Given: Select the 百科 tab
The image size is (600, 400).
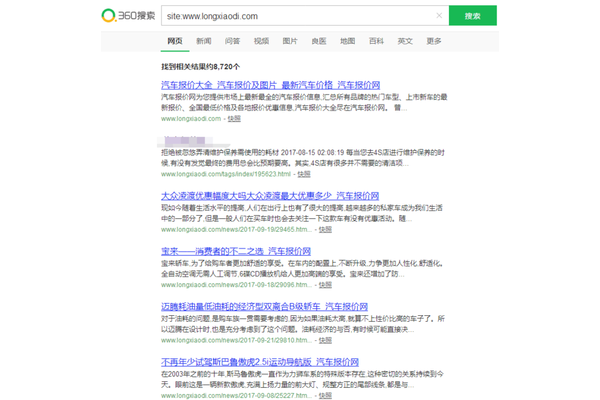Looking at the screenshot, I should pos(376,41).
